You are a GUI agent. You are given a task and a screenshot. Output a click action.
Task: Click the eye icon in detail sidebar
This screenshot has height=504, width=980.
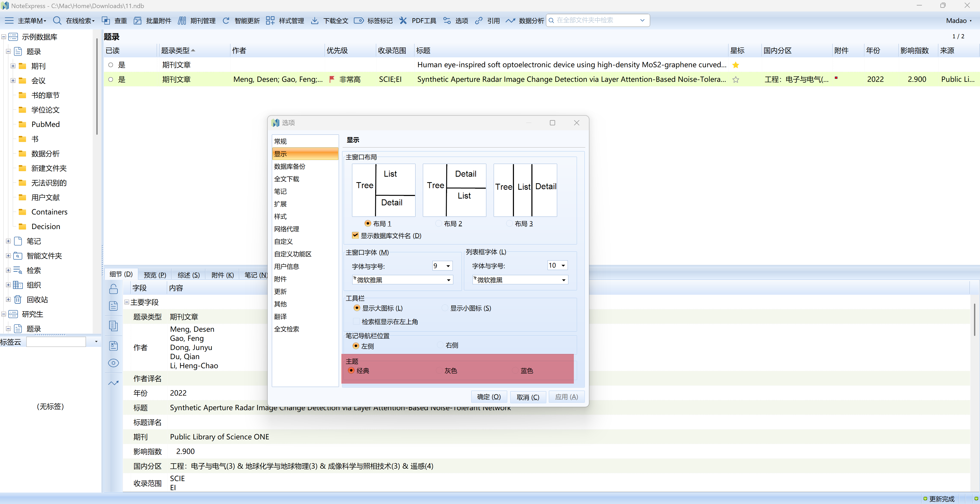point(113,363)
